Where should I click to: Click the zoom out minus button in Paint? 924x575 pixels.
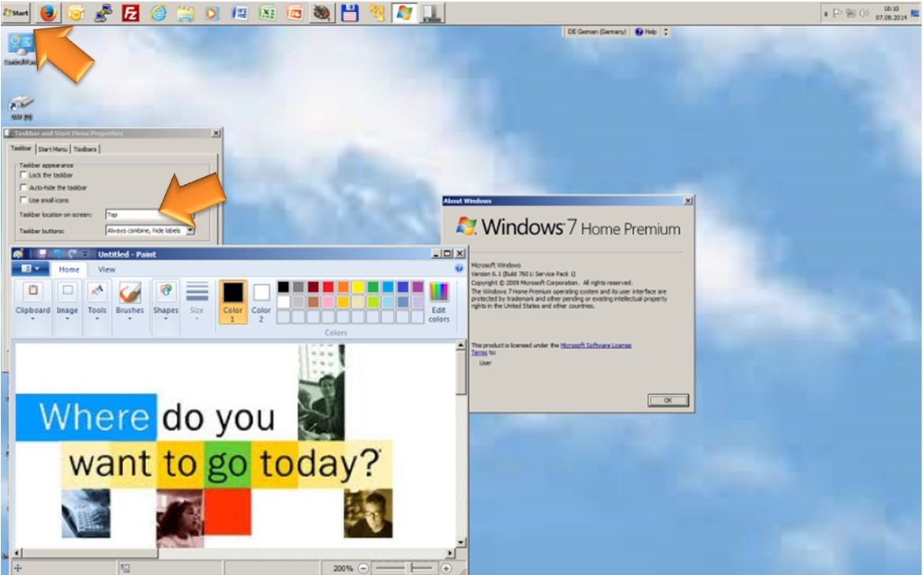(363, 569)
